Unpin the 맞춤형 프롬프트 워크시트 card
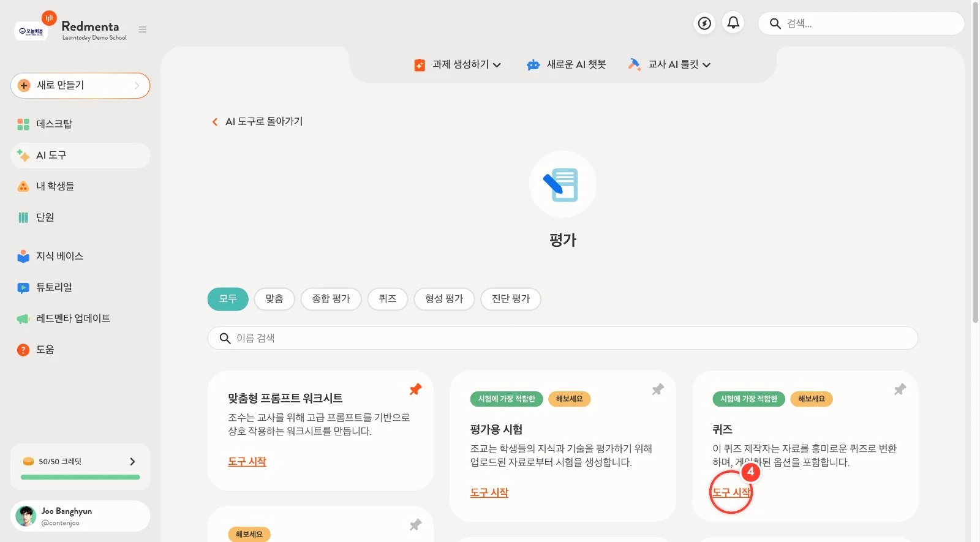The height and width of the screenshot is (542, 980). [415, 390]
